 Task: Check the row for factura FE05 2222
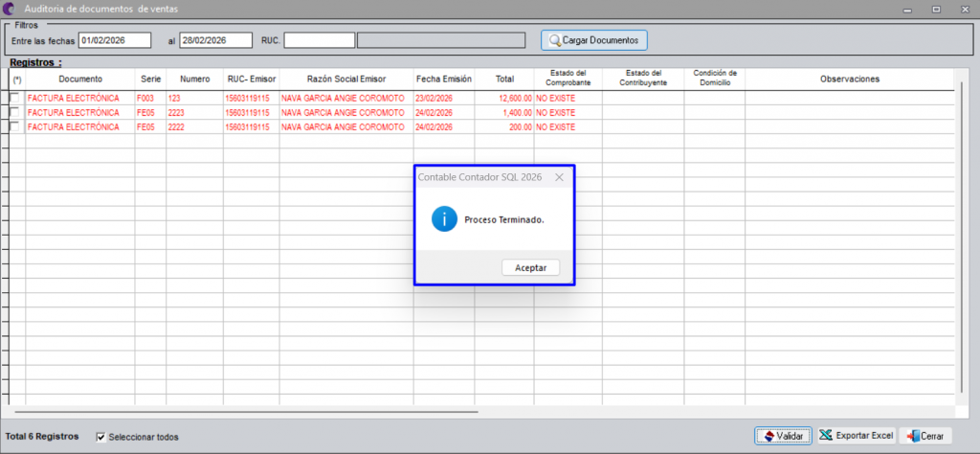tap(14, 126)
